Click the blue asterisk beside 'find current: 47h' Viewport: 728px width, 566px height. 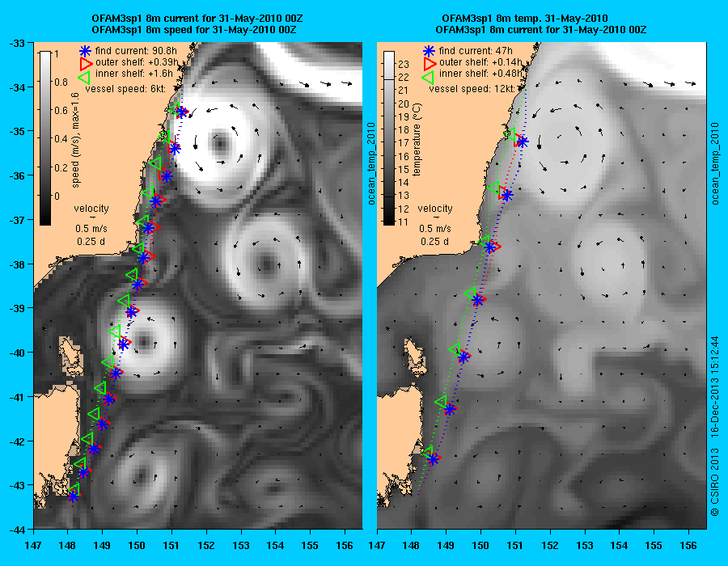429,51
